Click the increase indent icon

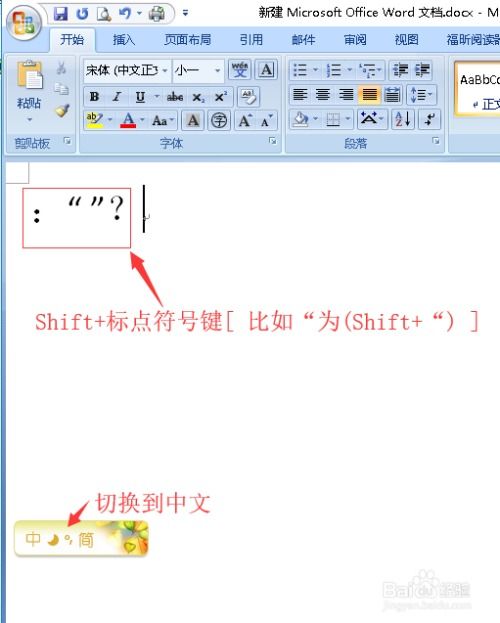422,70
